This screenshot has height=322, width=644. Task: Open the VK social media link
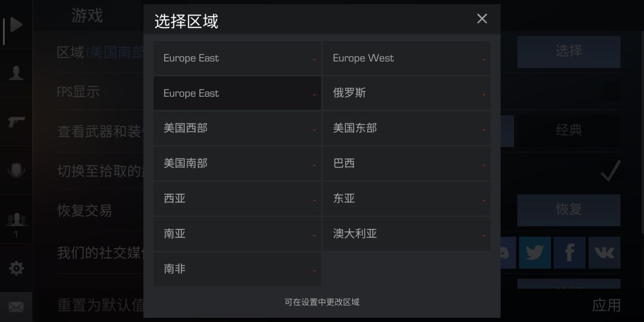pos(604,253)
